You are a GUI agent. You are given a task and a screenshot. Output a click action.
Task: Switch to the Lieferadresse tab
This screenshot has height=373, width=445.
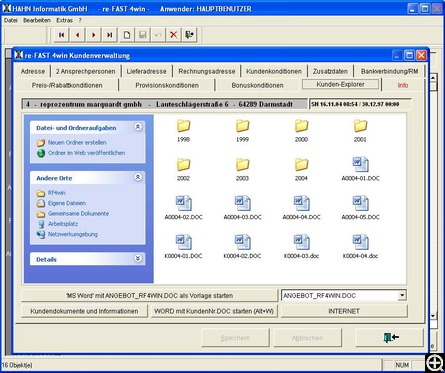(146, 71)
